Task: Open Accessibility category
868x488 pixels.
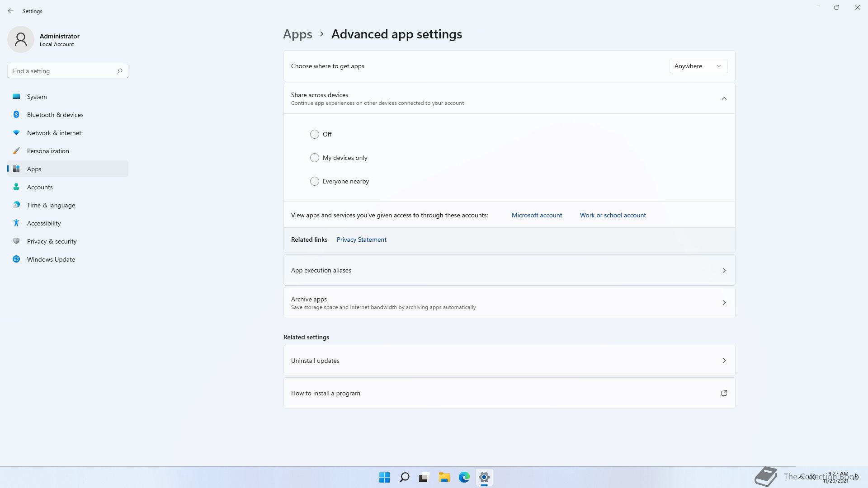Action: [68, 223]
